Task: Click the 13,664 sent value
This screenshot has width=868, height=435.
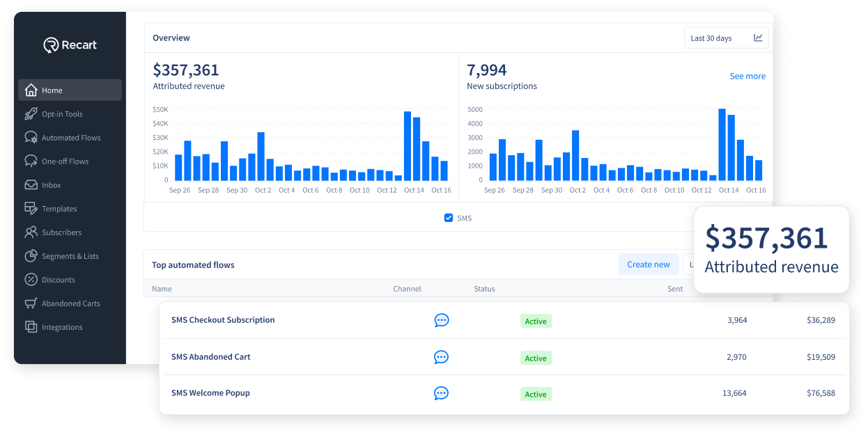Action: 734,393
